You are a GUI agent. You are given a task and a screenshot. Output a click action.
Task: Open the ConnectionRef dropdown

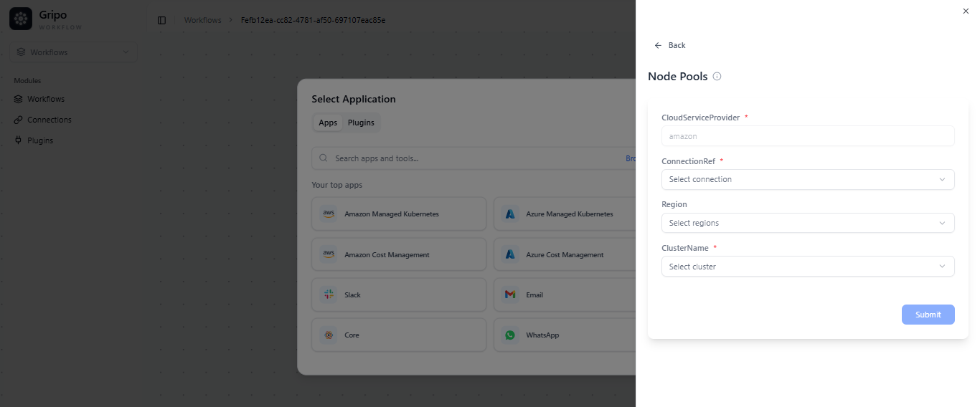(x=807, y=179)
